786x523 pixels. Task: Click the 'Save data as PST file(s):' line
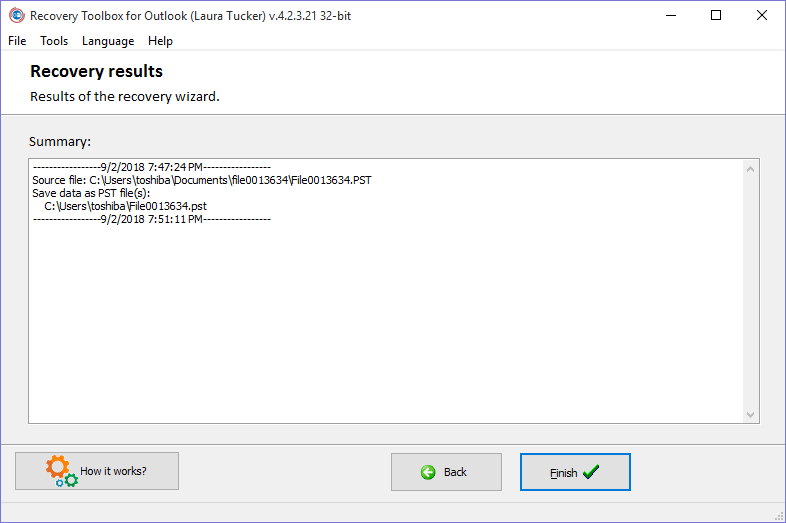point(91,193)
